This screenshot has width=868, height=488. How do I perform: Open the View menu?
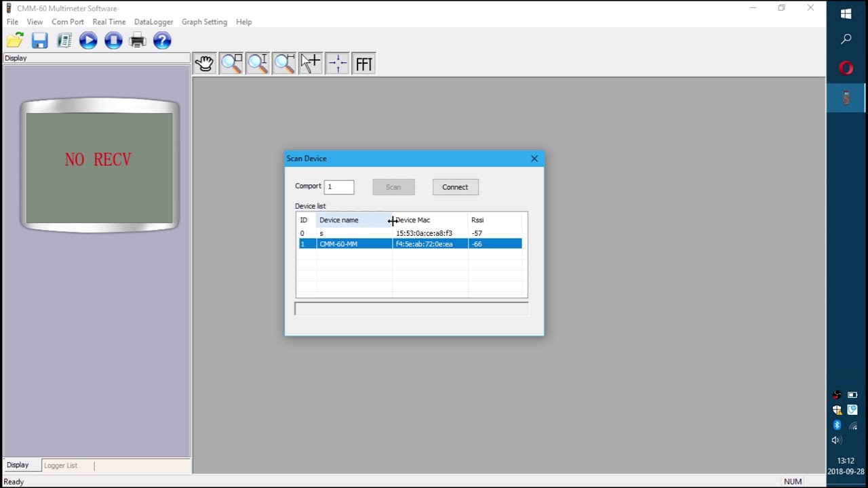coord(35,22)
